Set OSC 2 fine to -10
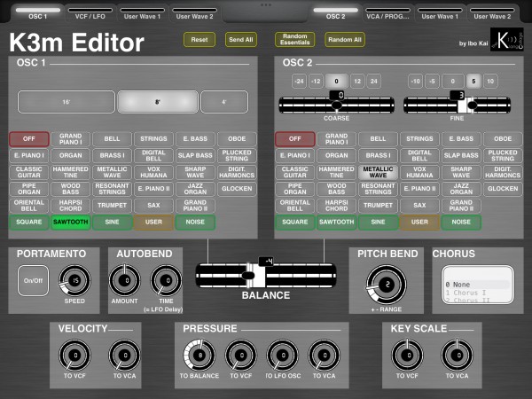Viewport: 532px width, 399px height. [415, 82]
